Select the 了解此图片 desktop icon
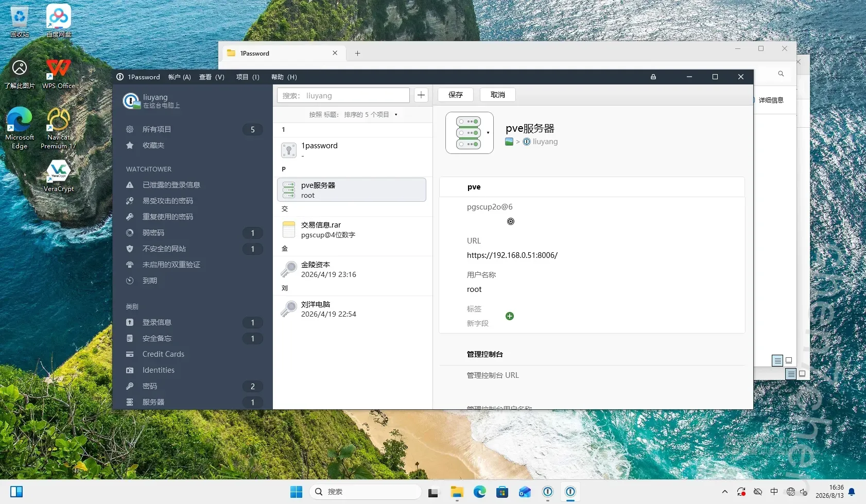Viewport: 866px width, 504px height. (20, 74)
